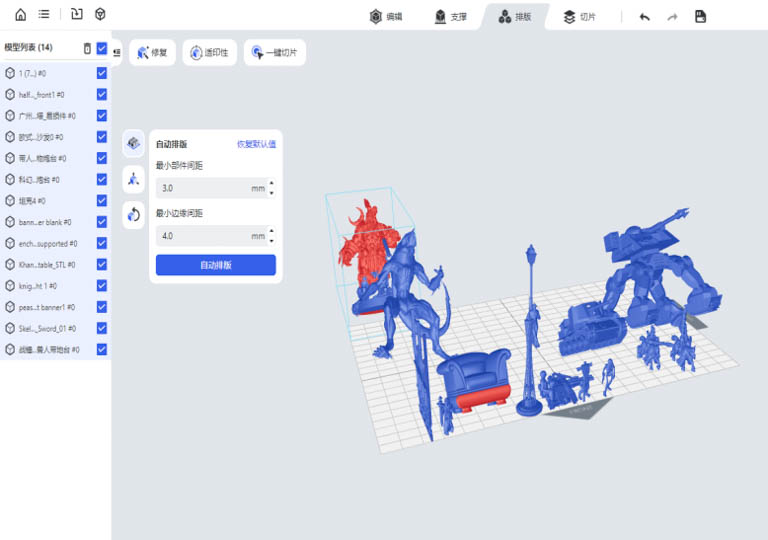Toggle the select-all checkbox in model list header
Screen dimensions: 768x540
click(x=102, y=48)
